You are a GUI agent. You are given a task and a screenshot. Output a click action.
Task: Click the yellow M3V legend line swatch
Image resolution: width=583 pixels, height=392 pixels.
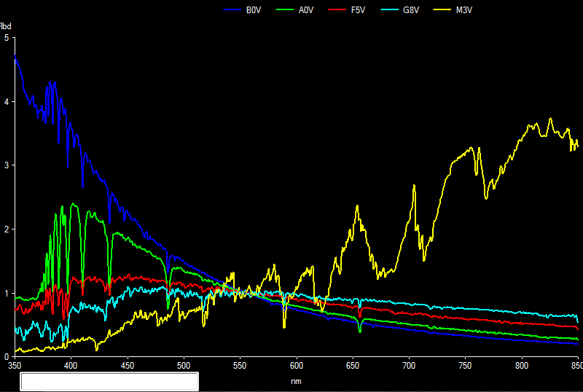[442, 10]
